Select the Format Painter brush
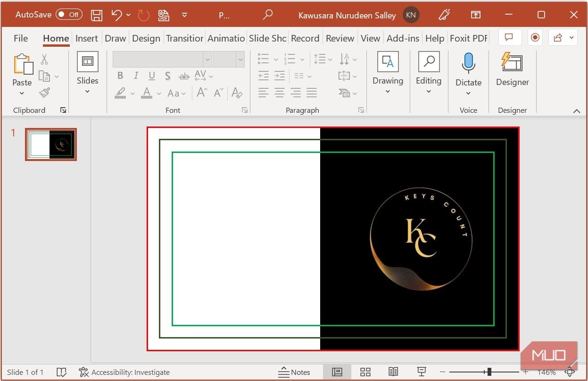The width and height of the screenshot is (588, 381). tap(44, 93)
